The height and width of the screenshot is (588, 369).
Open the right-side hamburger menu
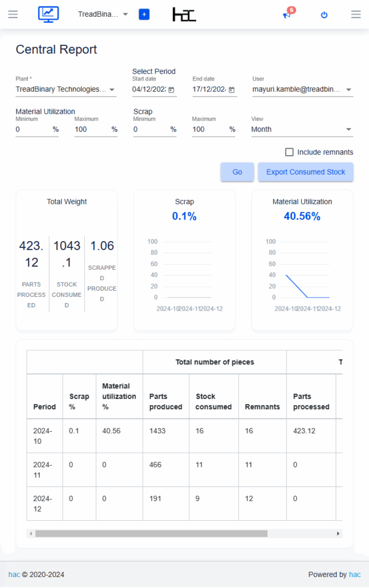[x=356, y=14]
